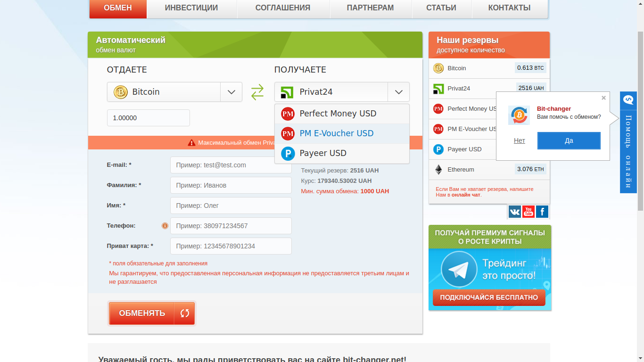
Task: Open the КОНТАКТЫ menu item
Action: pos(510,8)
